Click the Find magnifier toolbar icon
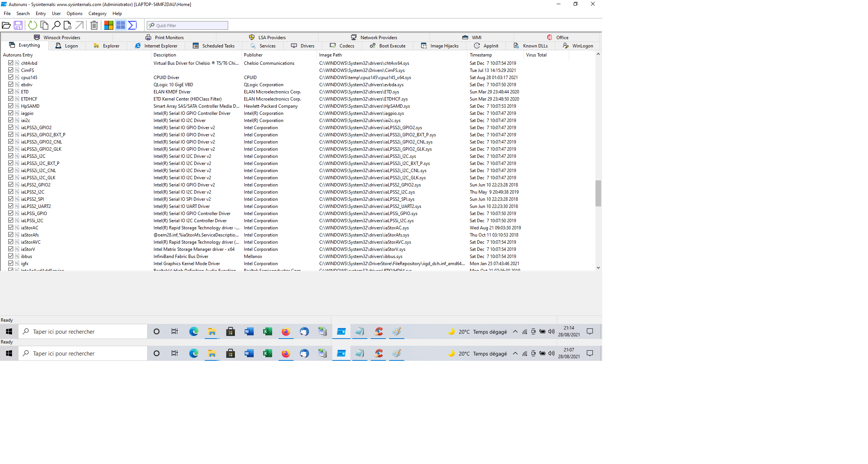The width and height of the screenshot is (868, 464). pos(56,25)
